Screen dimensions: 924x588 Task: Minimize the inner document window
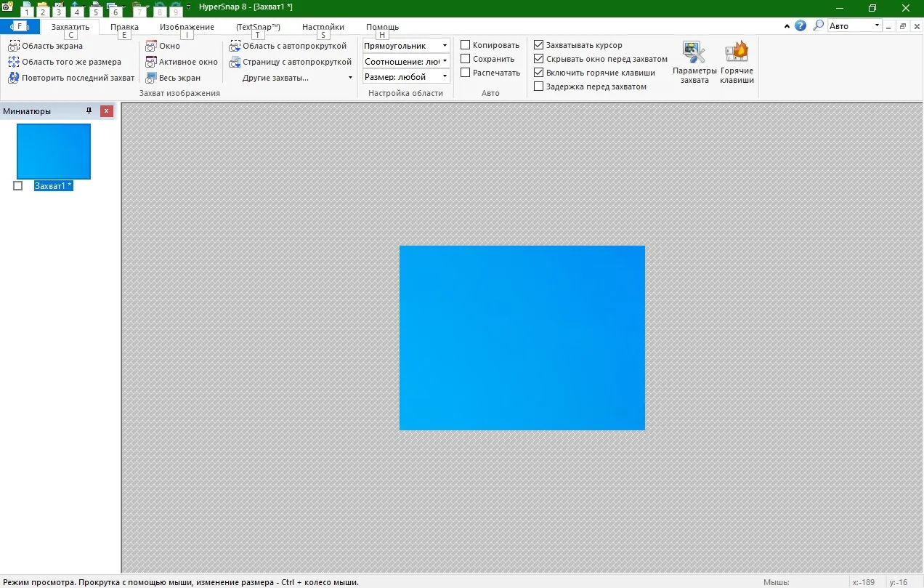pos(890,26)
